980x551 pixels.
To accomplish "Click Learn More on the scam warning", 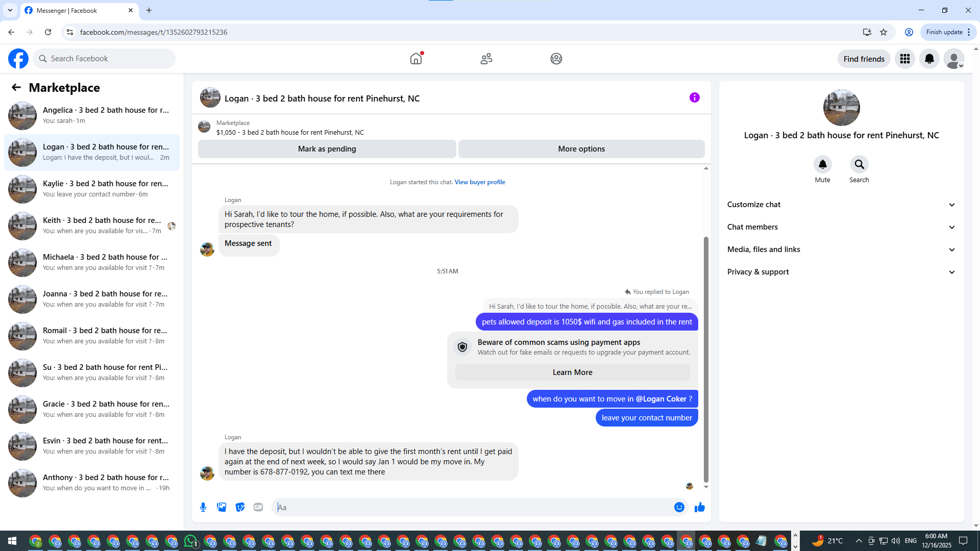I will click(573, 372).
